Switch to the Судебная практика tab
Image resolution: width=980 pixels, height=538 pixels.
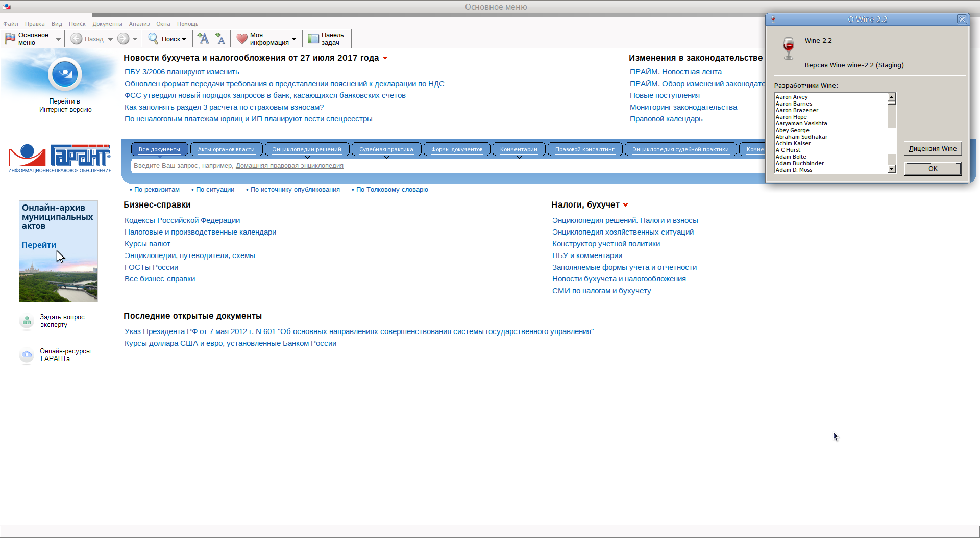pyautogui.click(x=386, y=149)
